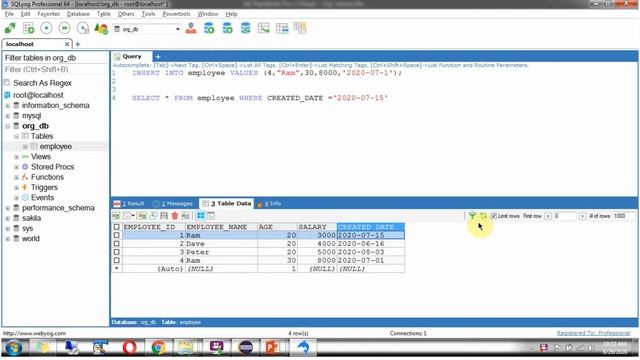Open the File menu
The height and width of the screenshot is (360, 640).
pyautogui.click(x=9, y=14)
